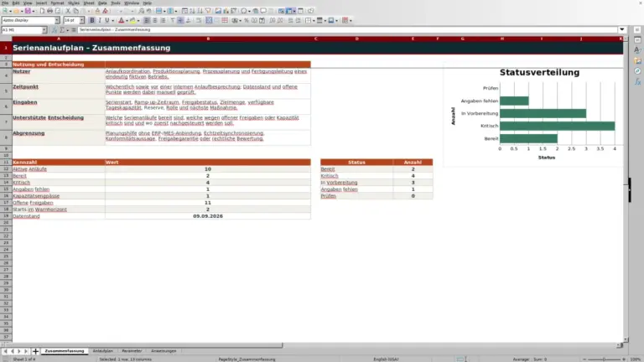Click the formula input line
The image size is (644, 362).
(347, 30)
